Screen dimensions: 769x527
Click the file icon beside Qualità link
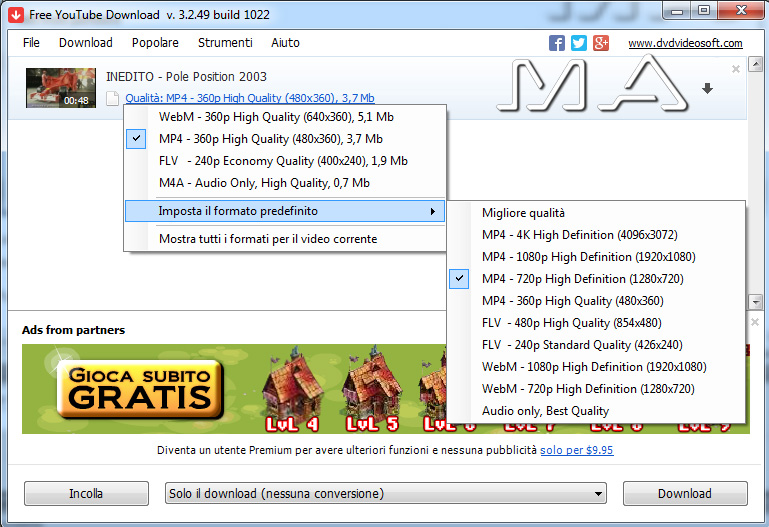pos(112,99)
